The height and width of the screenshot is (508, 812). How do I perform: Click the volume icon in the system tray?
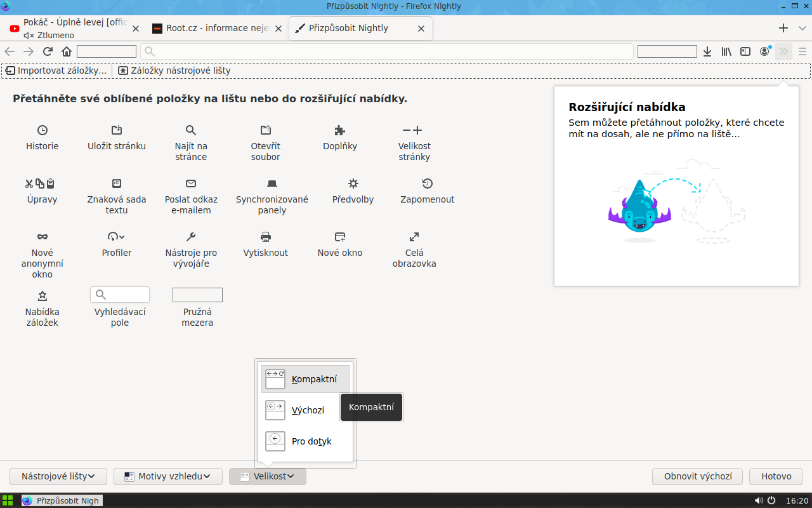point(759,500)
